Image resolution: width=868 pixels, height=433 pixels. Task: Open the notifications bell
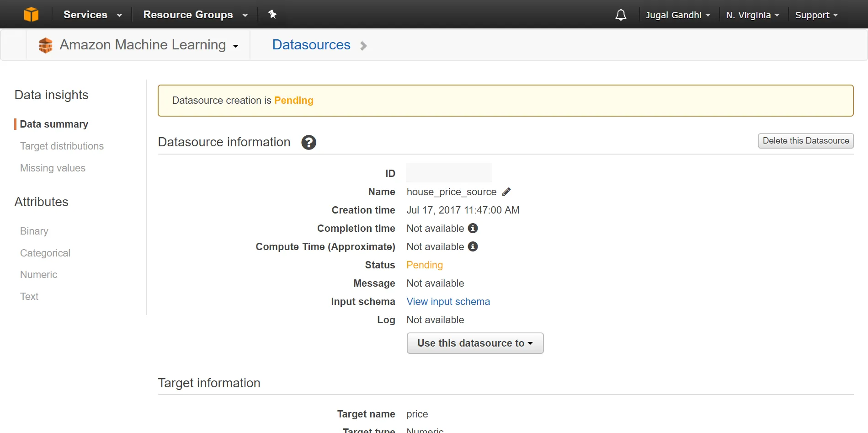621,15
